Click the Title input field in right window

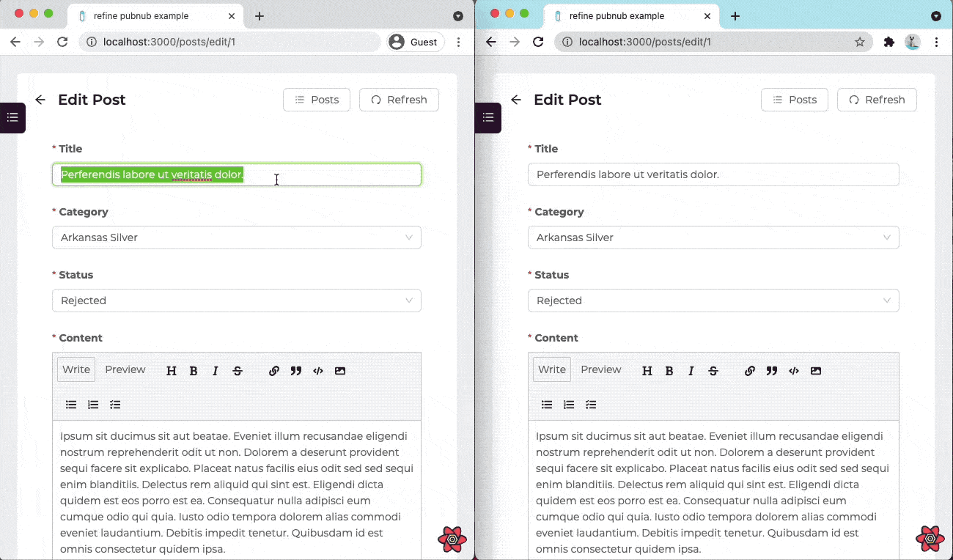(713, 174)
